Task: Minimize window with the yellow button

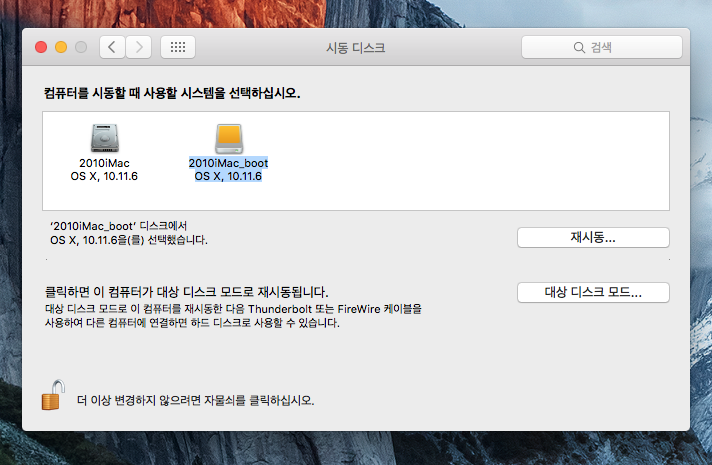Action: pos(61,47)
